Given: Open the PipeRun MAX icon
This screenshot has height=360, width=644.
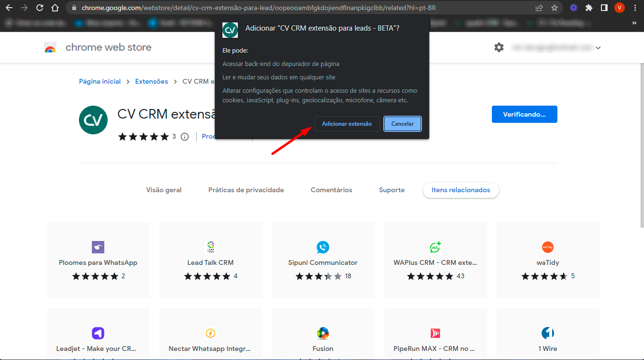Looking at the screenshot, I should [435, 333].
